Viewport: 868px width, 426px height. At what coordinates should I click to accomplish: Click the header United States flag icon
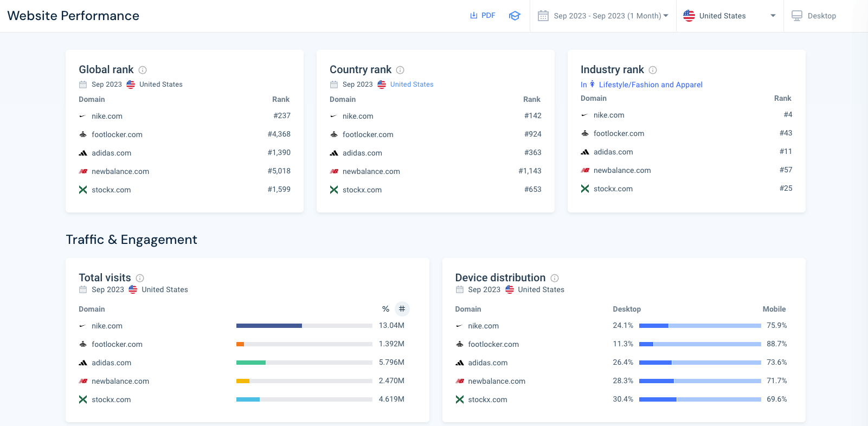(x=689, y=16)
